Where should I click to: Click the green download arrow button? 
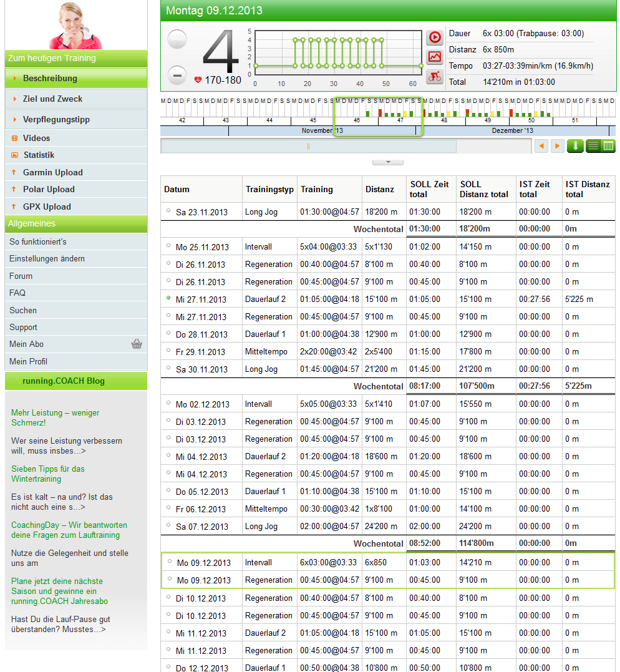[x=574, y=146]
